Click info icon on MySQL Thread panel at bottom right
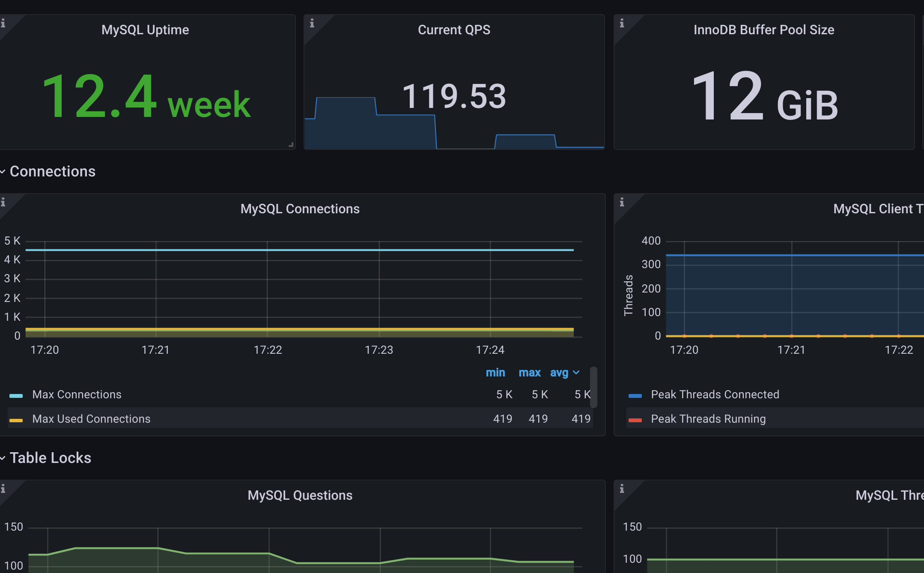Screen dimensions: 924x573 [x=622, y=488]
